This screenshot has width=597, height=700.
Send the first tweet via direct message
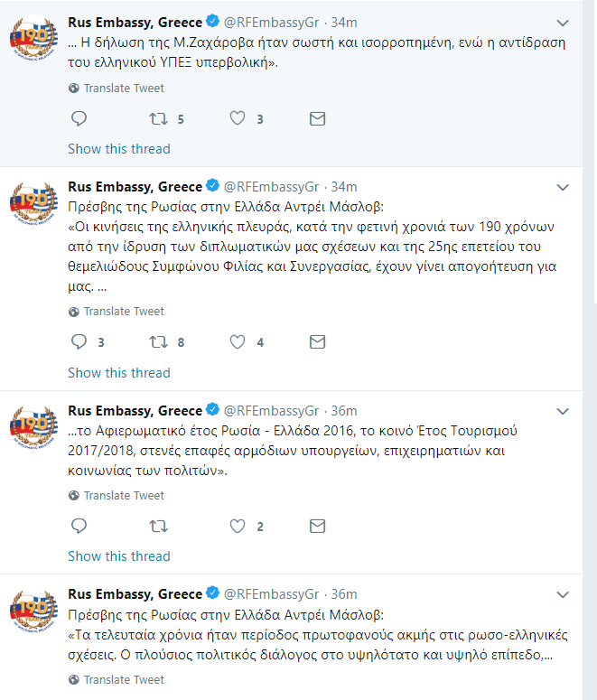(x=318, y=118)
